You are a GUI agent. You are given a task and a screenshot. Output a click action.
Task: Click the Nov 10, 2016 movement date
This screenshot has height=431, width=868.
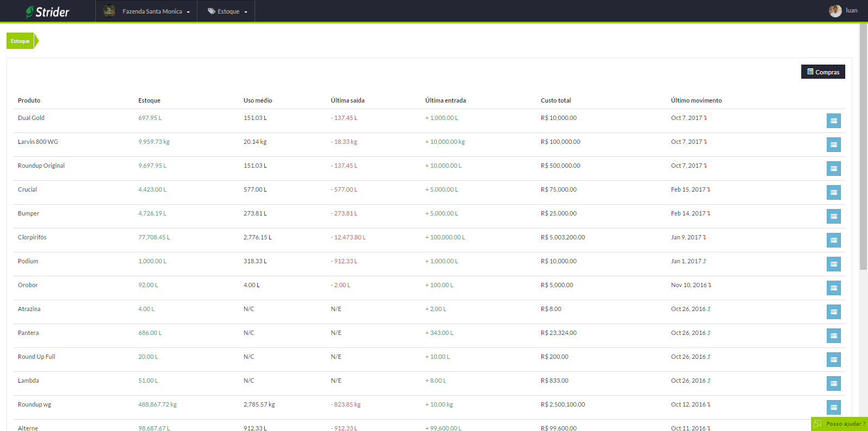(x=689, y=285)
